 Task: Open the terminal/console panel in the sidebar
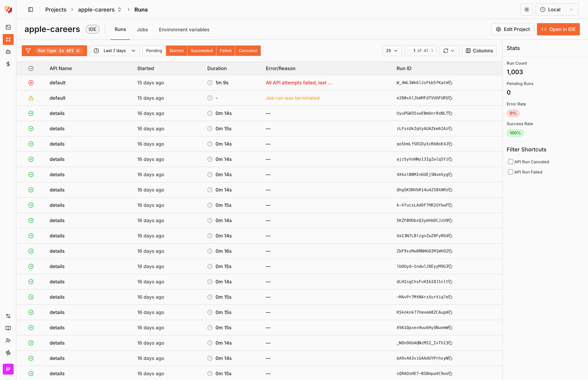click(8, 27)
